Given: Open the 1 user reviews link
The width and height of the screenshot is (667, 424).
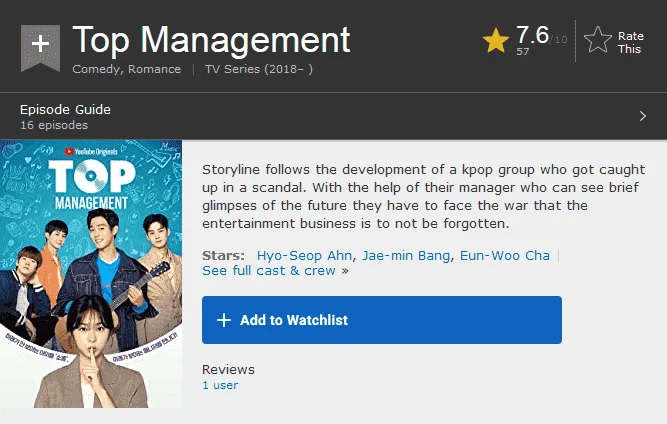Looking at the screenshot, I should tap(220, 385).
